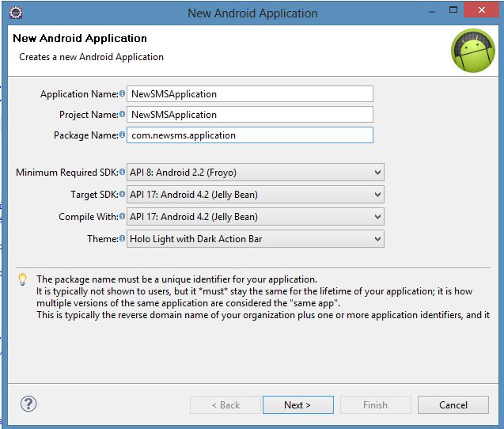Click the help question mark icon
The height and width of the screenshot is (429, 504).
pos(28,404)
